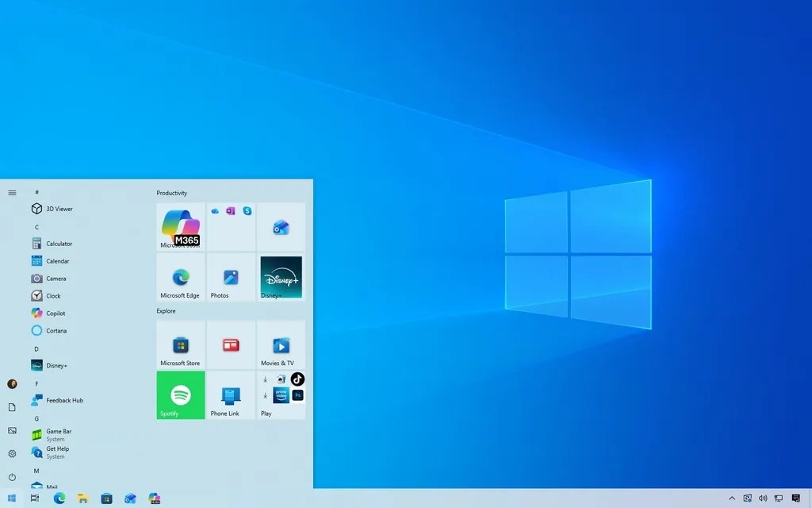Open File Explorer from the taskbar
The image size is (812, 508).
(82, 498)
